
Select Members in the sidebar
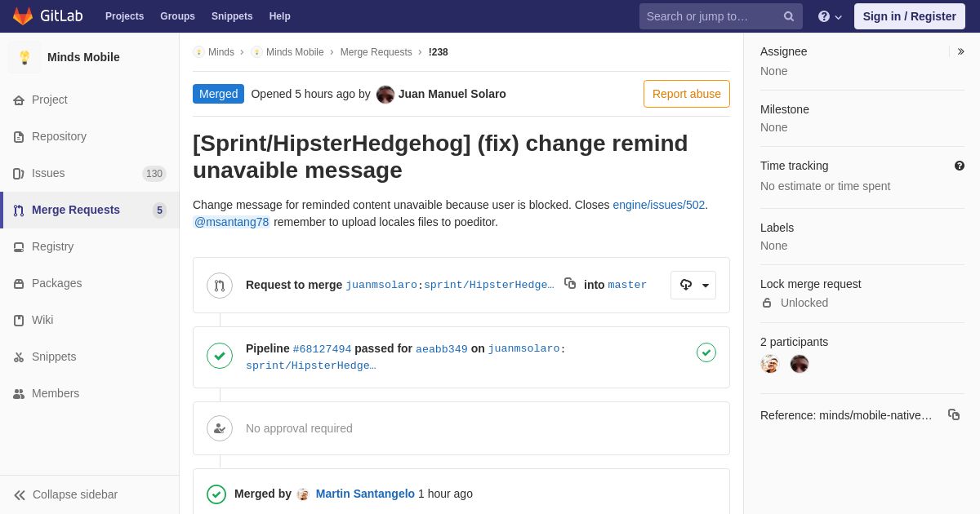click(90, 394)
